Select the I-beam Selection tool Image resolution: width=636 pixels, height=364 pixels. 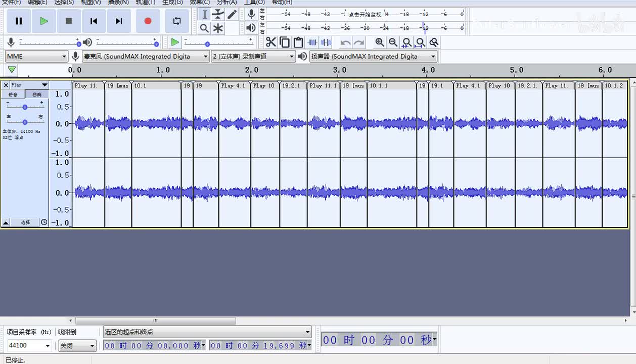(x=205, y=15)
